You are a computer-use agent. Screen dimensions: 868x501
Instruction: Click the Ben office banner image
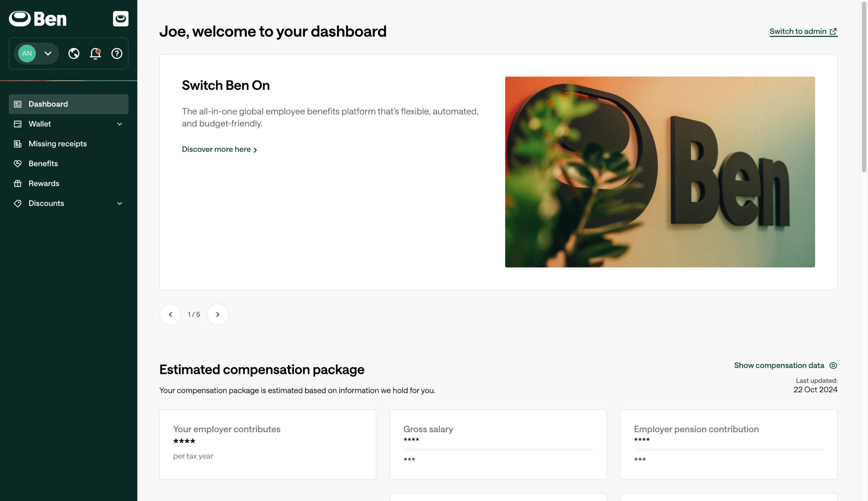(660, 172)
